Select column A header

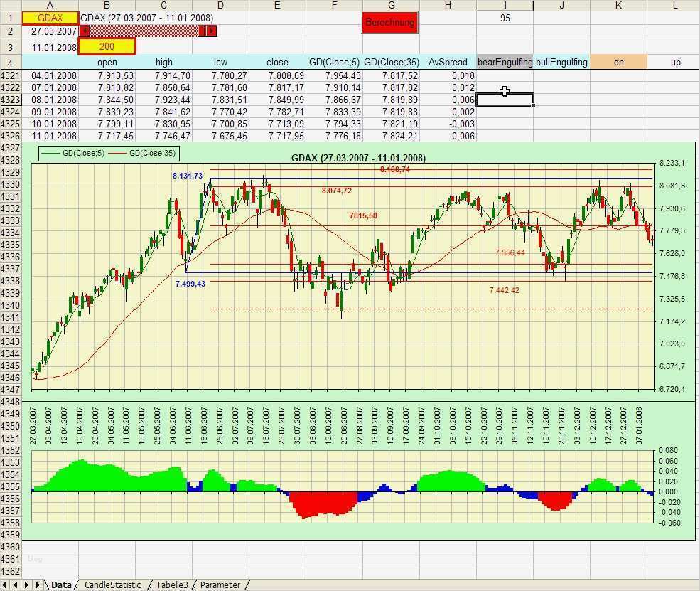pos(50,6)
